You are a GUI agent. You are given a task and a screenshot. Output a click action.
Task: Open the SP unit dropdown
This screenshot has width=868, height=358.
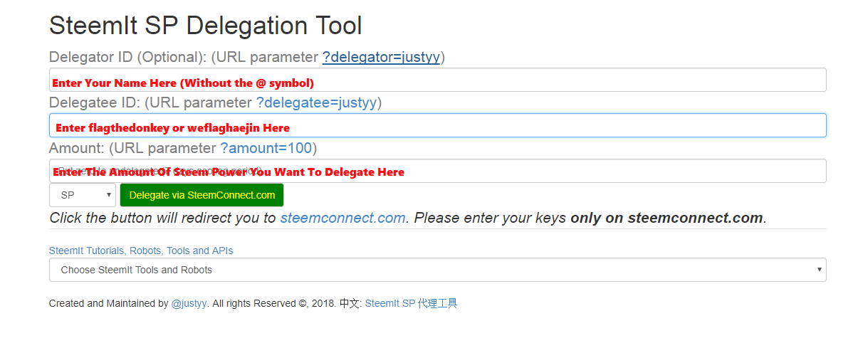click(82, 195)
